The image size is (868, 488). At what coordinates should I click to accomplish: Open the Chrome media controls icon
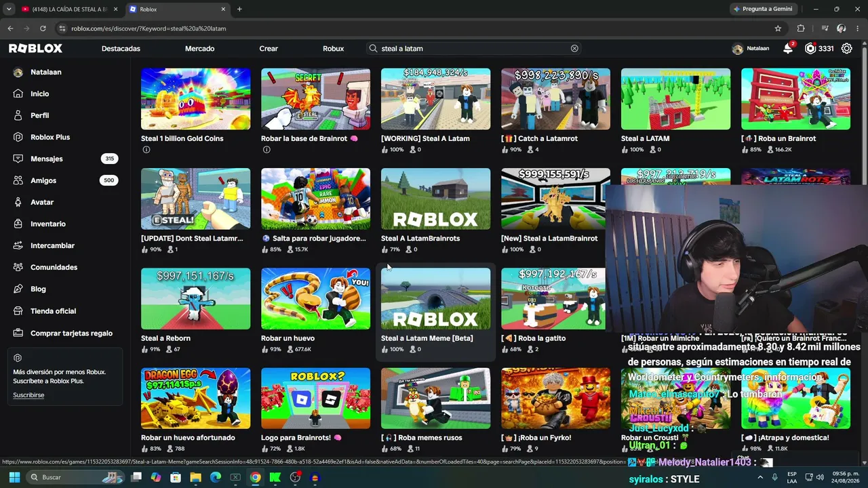(x=825, y=28)
